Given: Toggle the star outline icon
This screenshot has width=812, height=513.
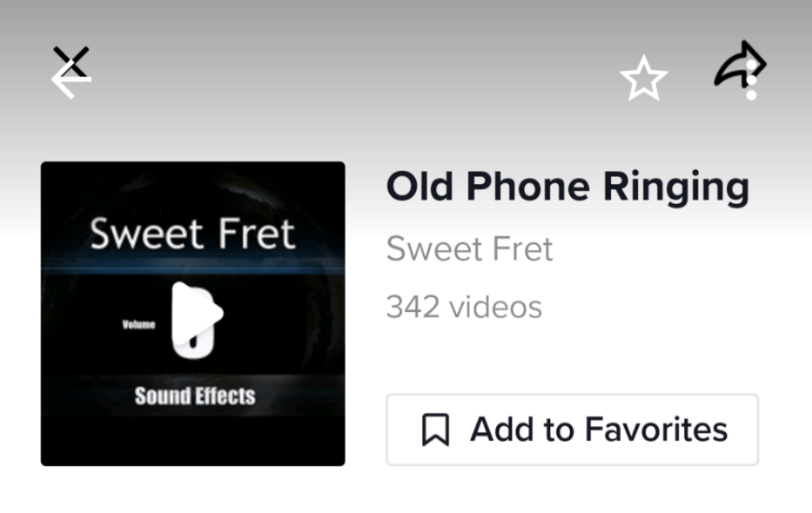Looking at the screenshot, I should click(x=643, y=79).
